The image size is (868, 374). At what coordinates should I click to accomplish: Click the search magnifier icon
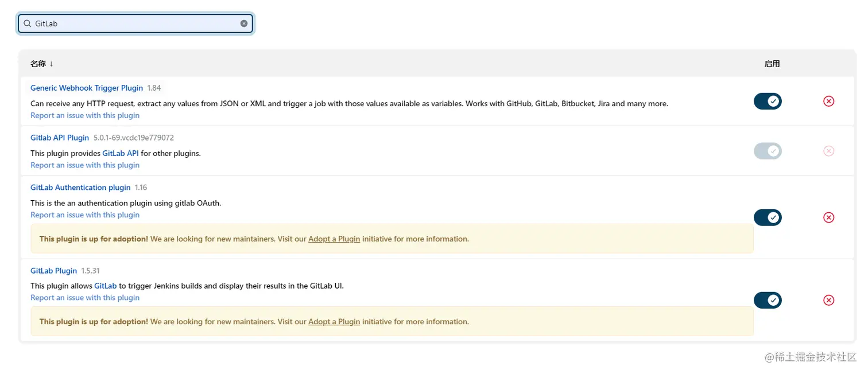27,24
